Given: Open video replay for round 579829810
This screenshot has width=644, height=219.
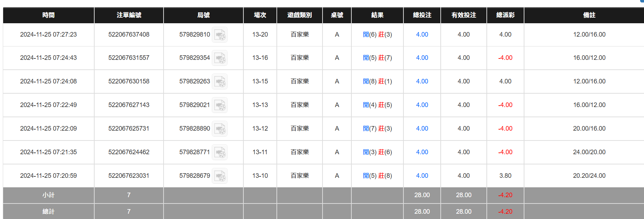Looking at the screenshot, I should pyautogui.click(x=220, y=35).
